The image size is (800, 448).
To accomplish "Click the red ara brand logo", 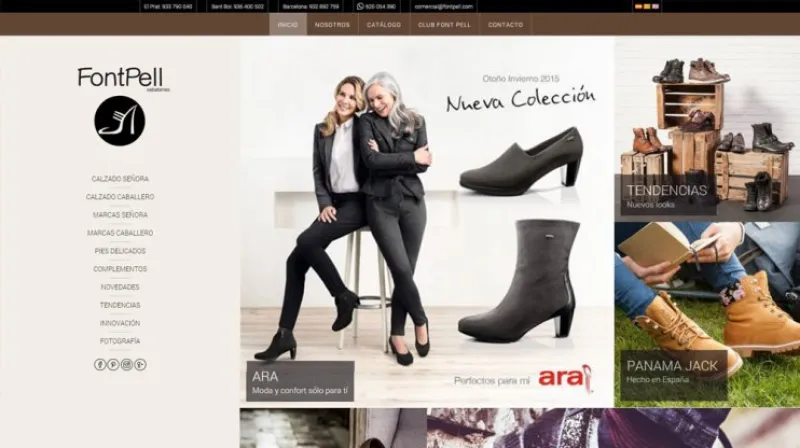I will pos(566,378).
